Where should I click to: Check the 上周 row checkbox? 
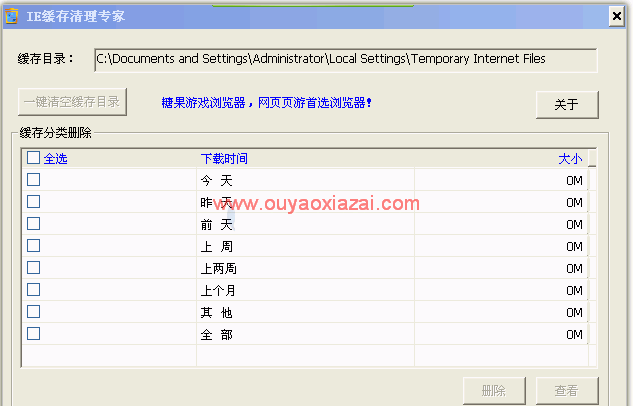(34, 245)
